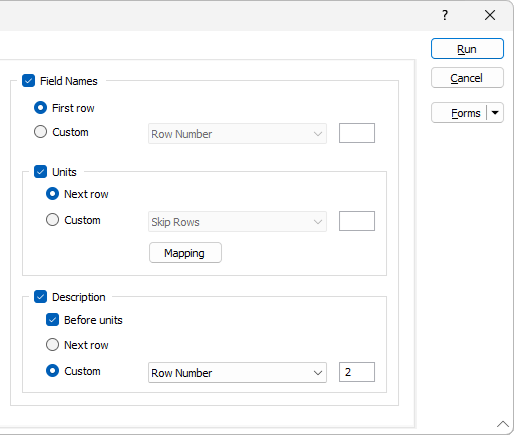Uncheck the Before units option
This screenshot has width=514, height=435.
coord(52,320)
